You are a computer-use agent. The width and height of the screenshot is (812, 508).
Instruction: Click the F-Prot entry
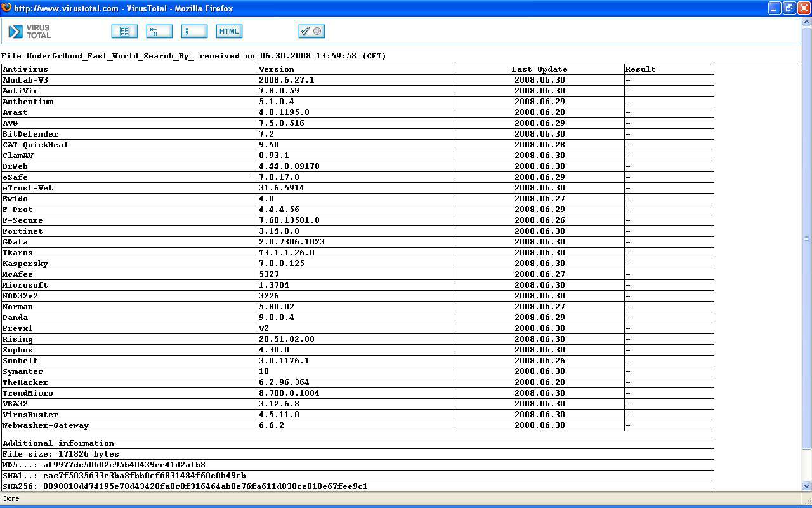(x=18, y=210)
